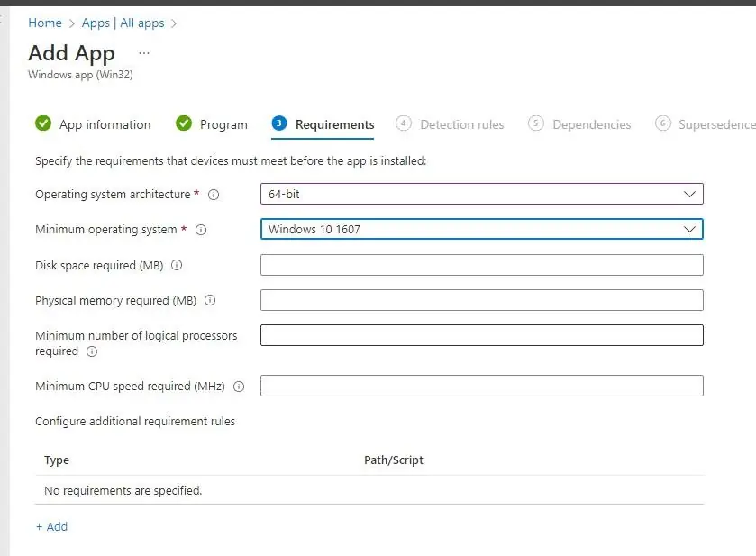Click the Physical memory required input field

[482, 300]
